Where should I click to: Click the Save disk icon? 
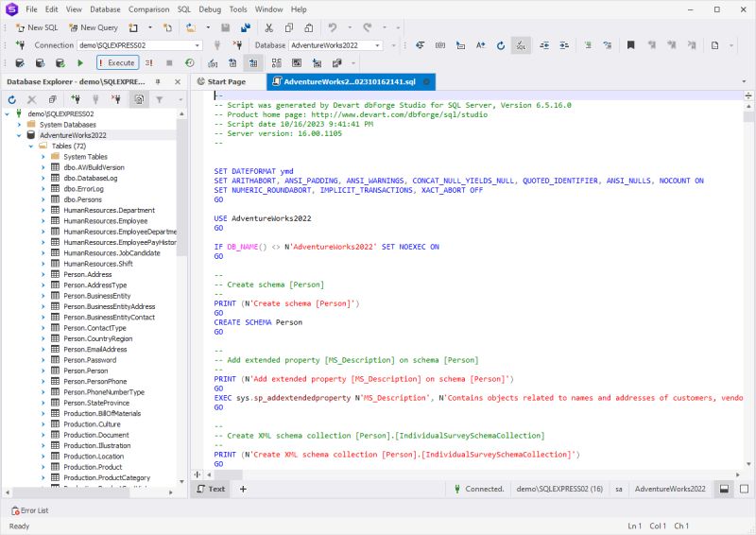pyautogui.click(x=225, y=27)
